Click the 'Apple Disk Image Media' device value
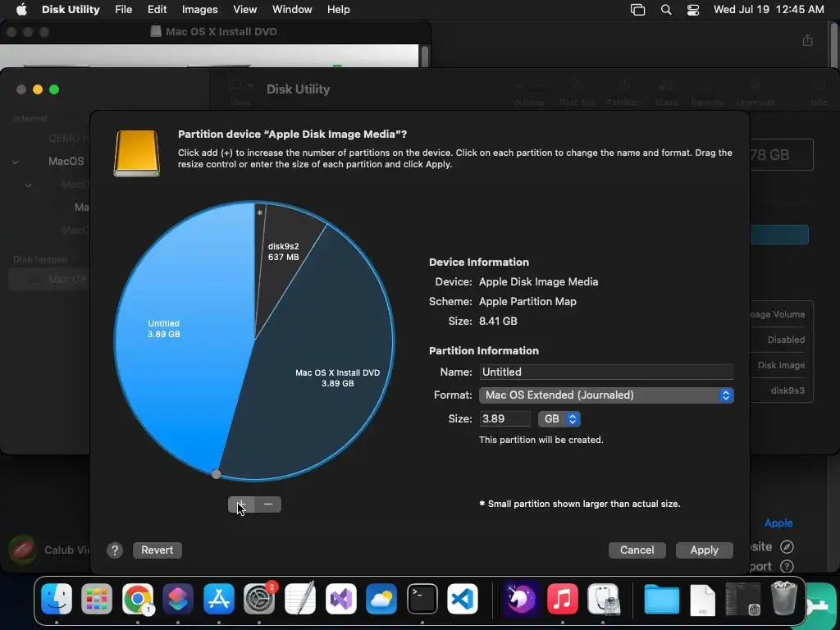 tap(538, 282)
